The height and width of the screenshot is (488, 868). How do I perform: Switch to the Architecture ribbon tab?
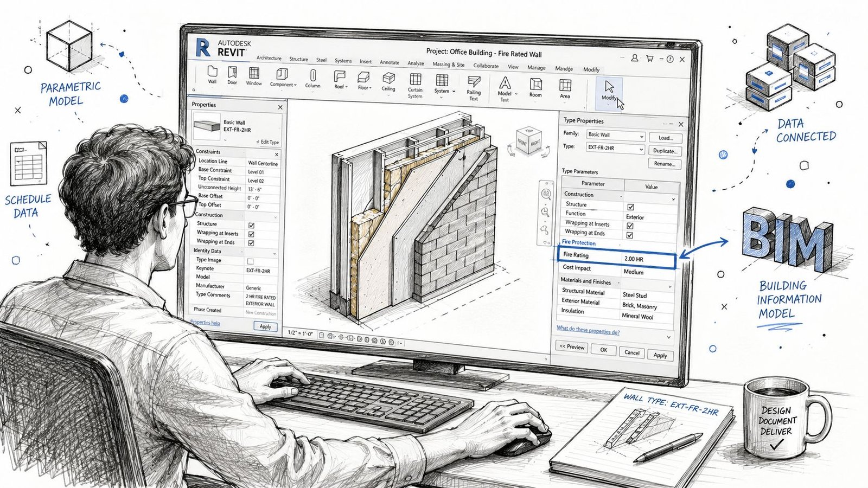269,58
